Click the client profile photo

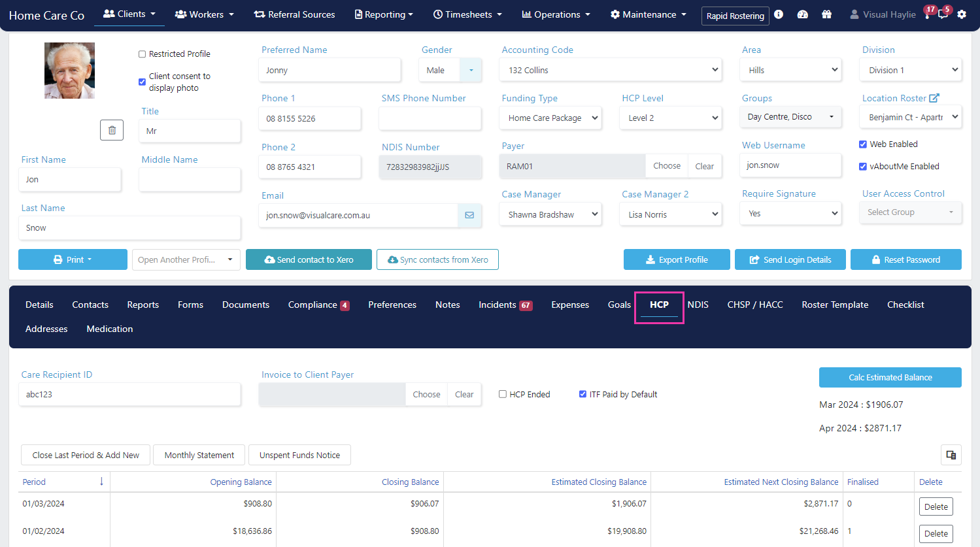(x=69, y=71)
